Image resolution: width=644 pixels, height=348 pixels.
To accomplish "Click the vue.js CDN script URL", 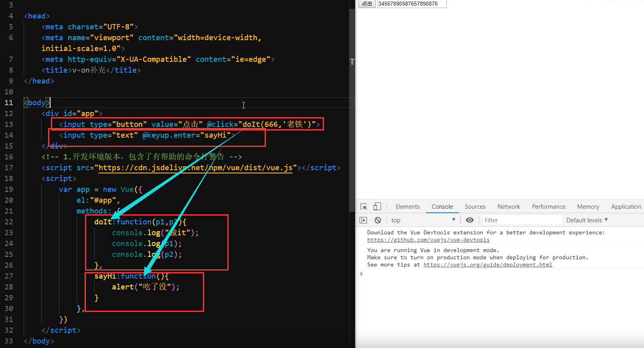I will click(x=197, y=168).
